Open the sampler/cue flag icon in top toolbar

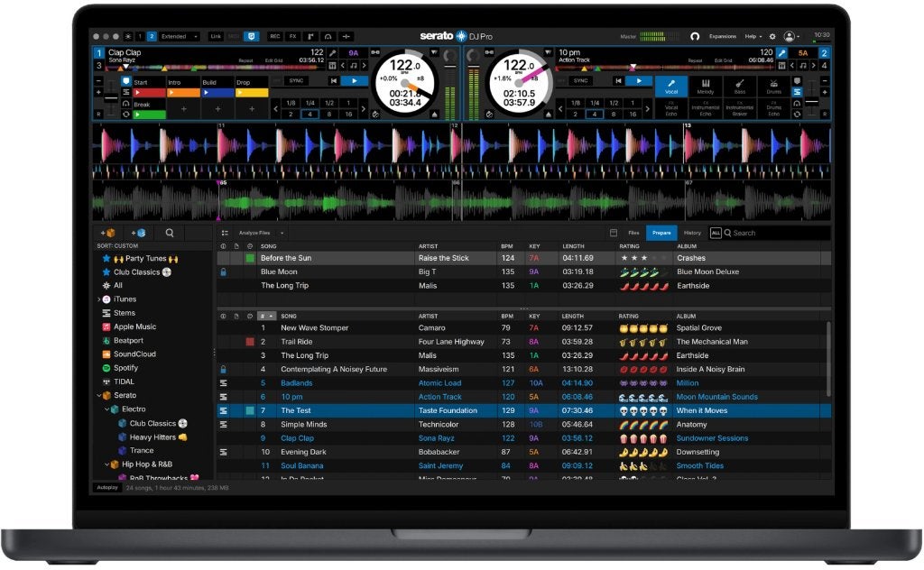[310, 36]
